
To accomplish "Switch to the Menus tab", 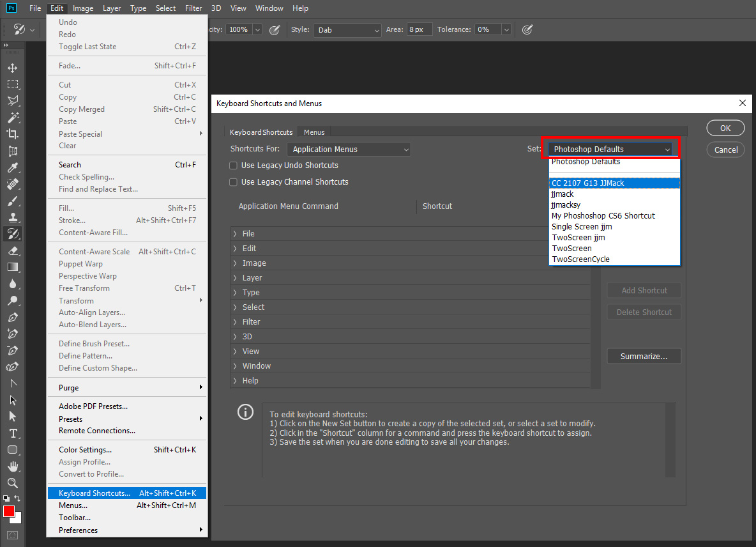I will [314, 132].
